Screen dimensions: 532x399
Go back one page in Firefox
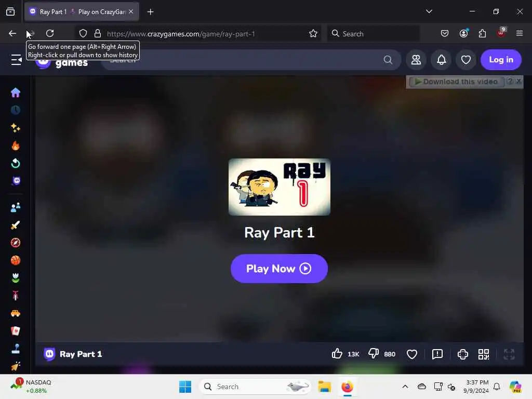coord(12,33)
